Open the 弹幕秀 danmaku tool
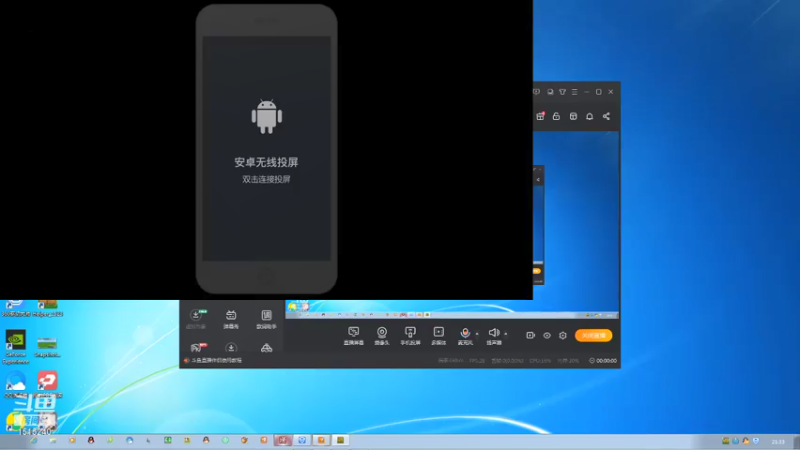 [x=231, y=318]
